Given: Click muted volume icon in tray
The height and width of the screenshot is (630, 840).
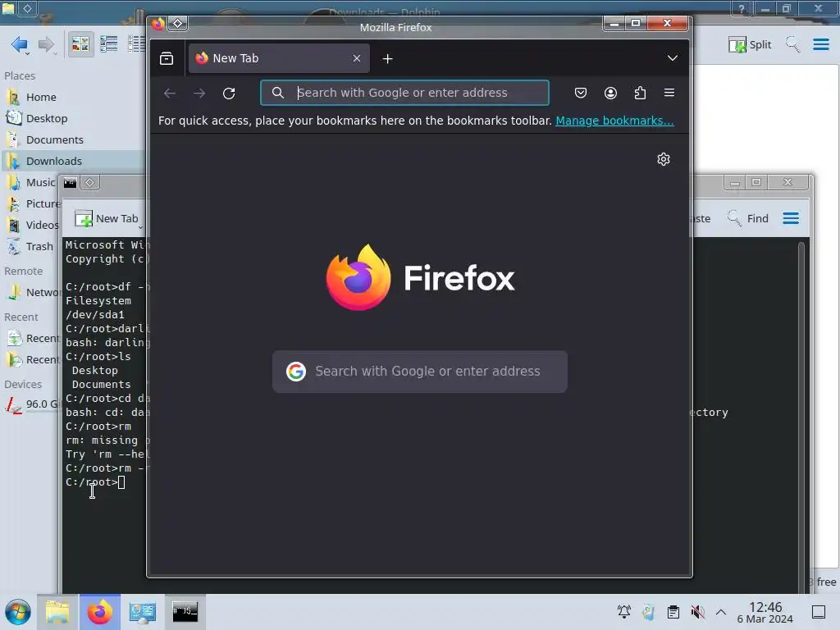Looking at the screenshot, I should point(697,612).
